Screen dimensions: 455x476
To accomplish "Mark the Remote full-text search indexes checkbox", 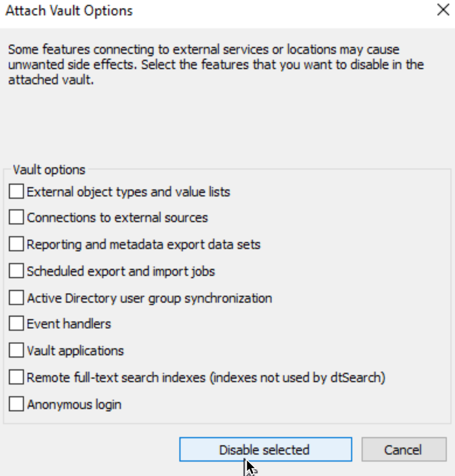I will (17, 377).
